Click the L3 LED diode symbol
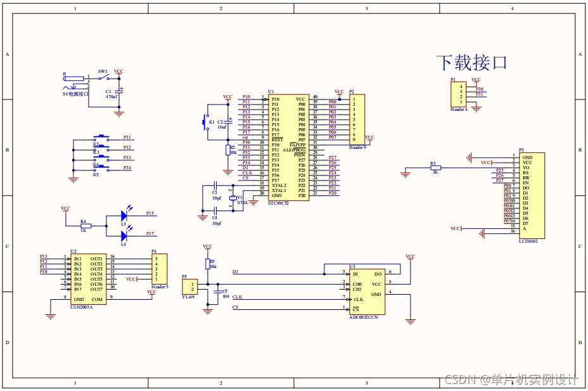Screen dimensions: 588x391 (x=124, y=215)
